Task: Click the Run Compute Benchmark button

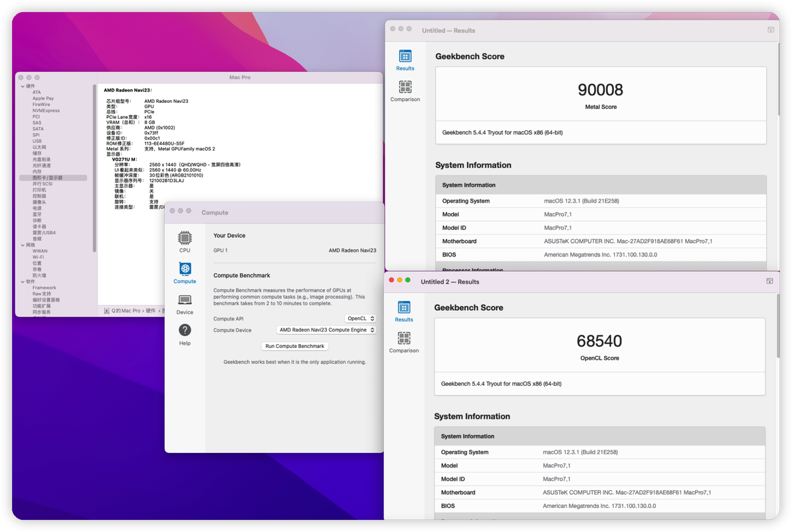Action: [295, 346]
